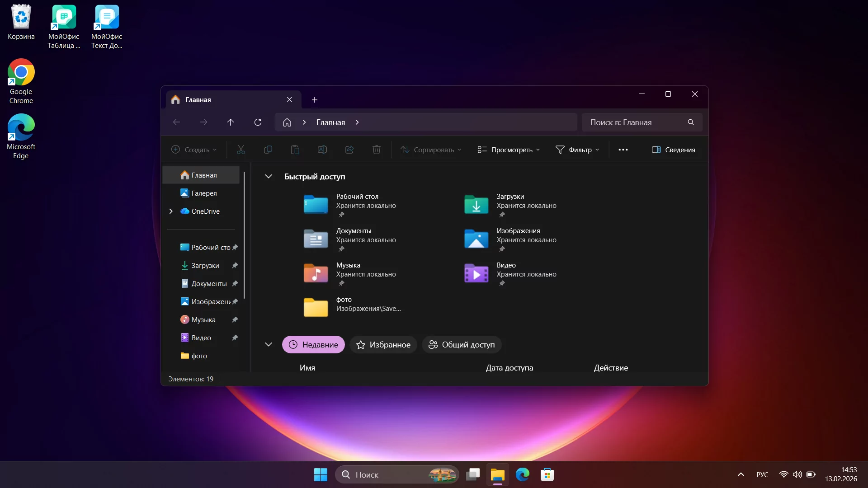Open the Фильтр dropdown
The image size is (868, 488).
tap(578, 150)
